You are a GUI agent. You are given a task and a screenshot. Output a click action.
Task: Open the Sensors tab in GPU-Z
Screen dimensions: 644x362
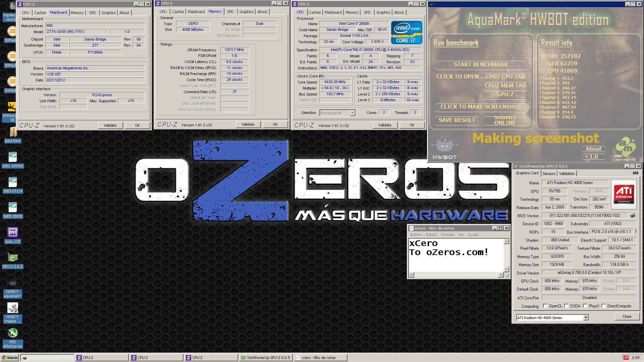click(x=549, y=173)
